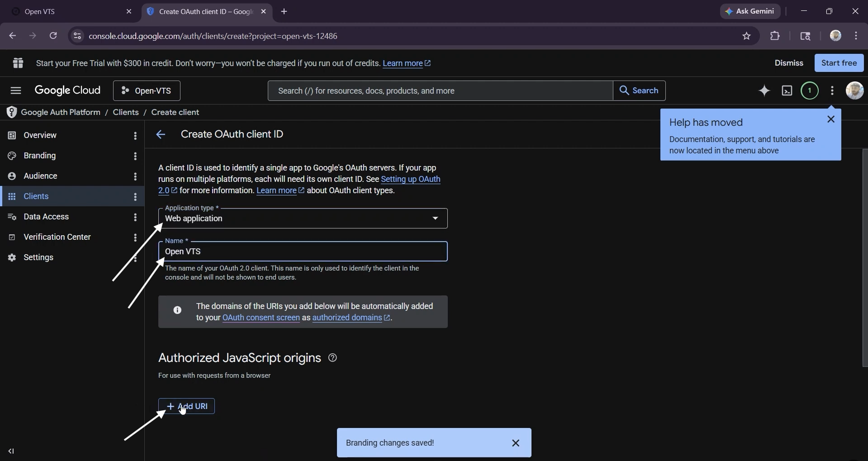Image resolution: width=868 pixels, height=461 pixels.
Task: Open Chrome profile avatar in toolbar
Action: 835,36
